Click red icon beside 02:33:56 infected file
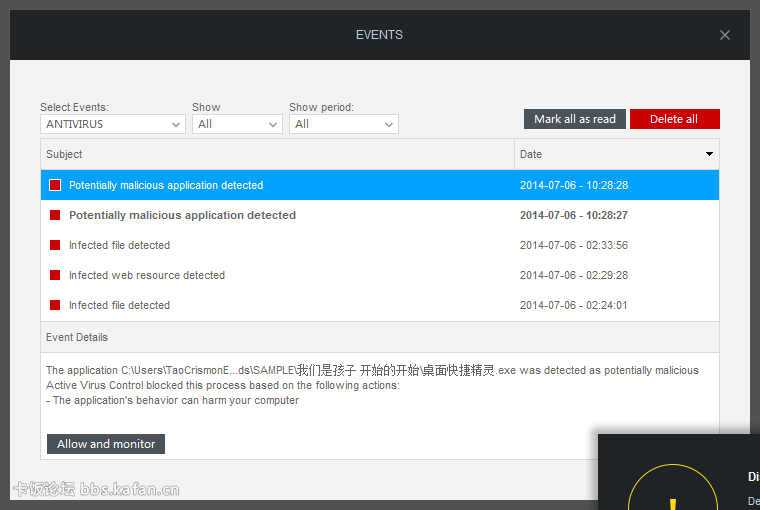This screenshot has height=510, width=760. tap(55, 245)
